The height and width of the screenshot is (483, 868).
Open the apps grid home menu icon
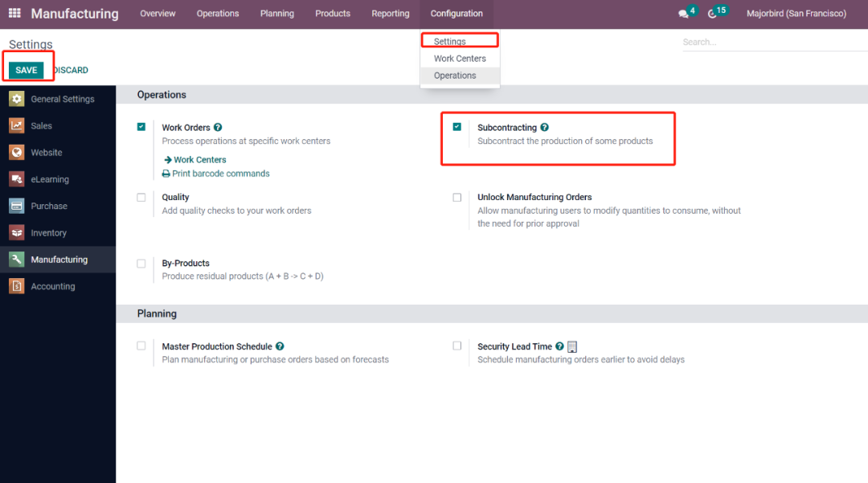point(14,14)
